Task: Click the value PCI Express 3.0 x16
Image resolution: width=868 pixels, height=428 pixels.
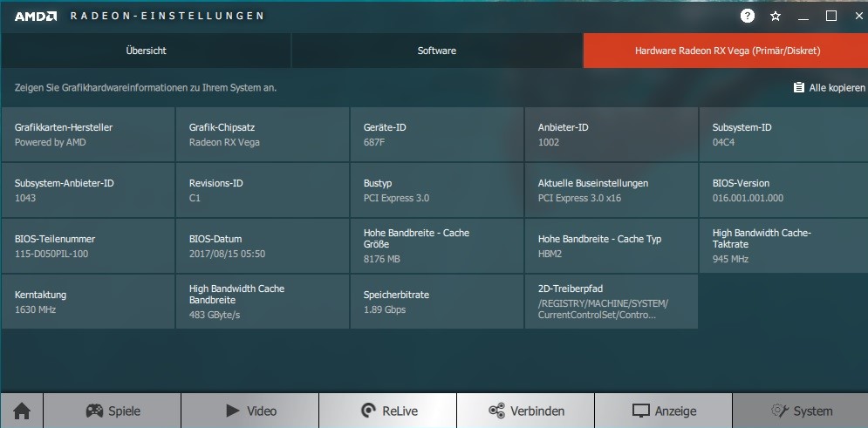Action: click(x=579, y=198)
